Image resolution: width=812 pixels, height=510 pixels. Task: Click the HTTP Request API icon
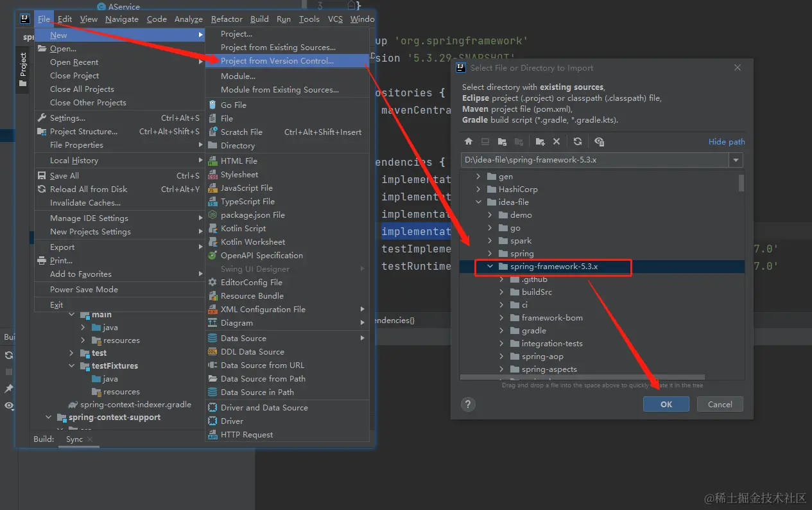(x=212, y=434)
